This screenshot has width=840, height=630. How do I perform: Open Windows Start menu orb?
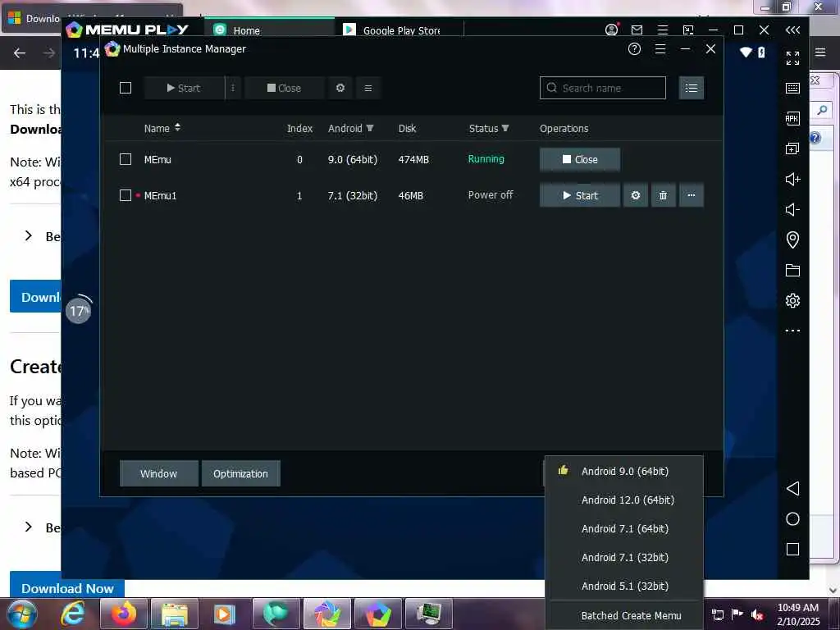(21, 614)
